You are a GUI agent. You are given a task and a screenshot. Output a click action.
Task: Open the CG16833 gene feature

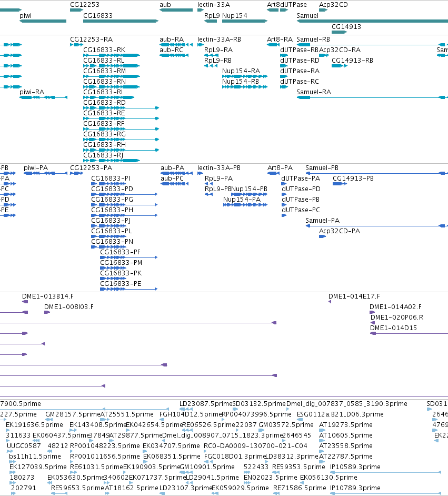pyautogui.click(x=121, y=21)
